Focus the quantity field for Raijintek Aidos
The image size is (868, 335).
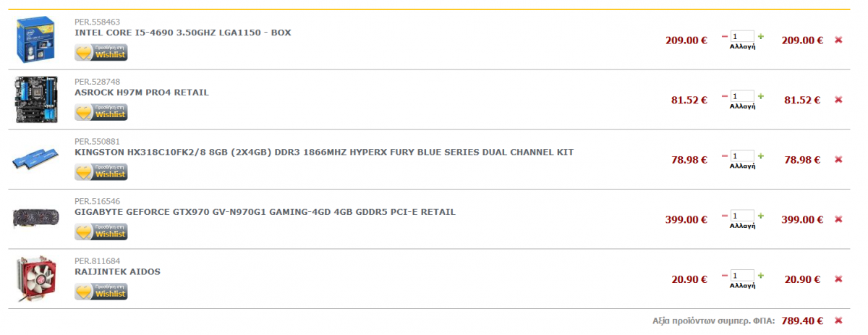coord(742,276)
